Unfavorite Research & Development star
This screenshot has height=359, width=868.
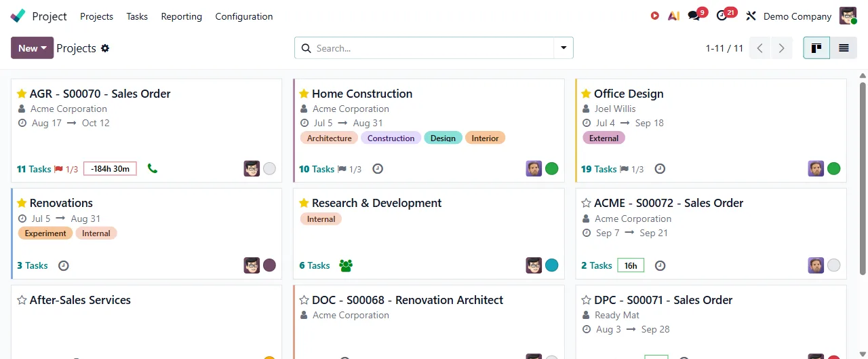(x=304, y=203)
